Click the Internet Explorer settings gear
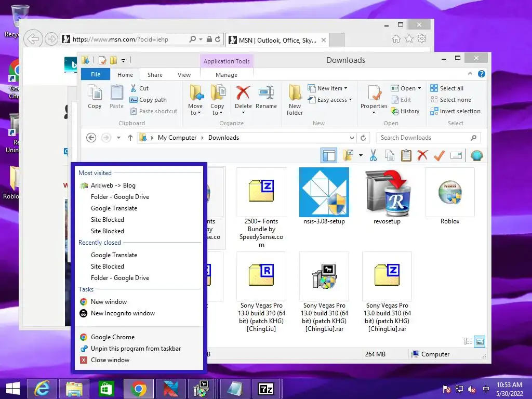 click(422, 38)
